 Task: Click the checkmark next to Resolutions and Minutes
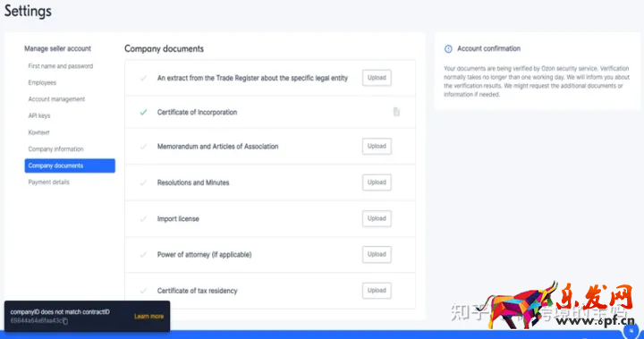tap(143, 182)
